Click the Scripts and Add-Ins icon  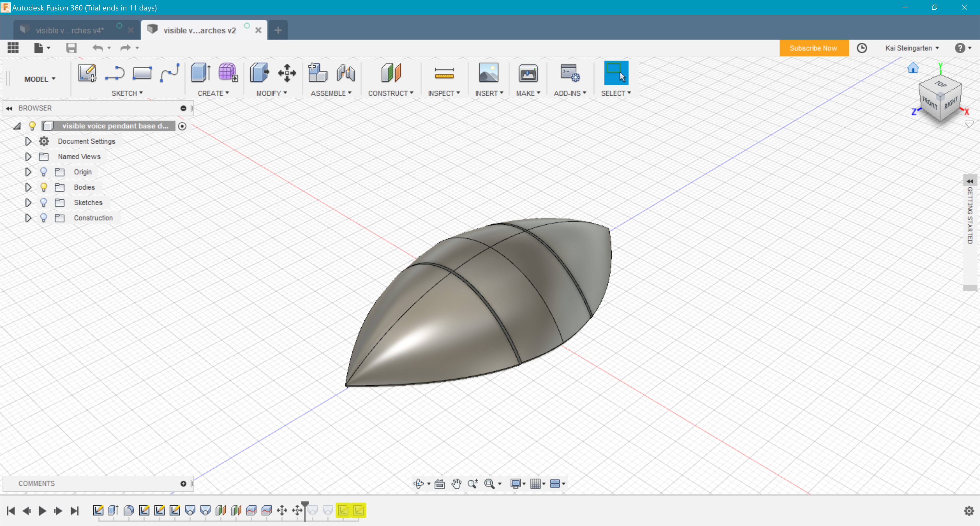click(570, 73)
